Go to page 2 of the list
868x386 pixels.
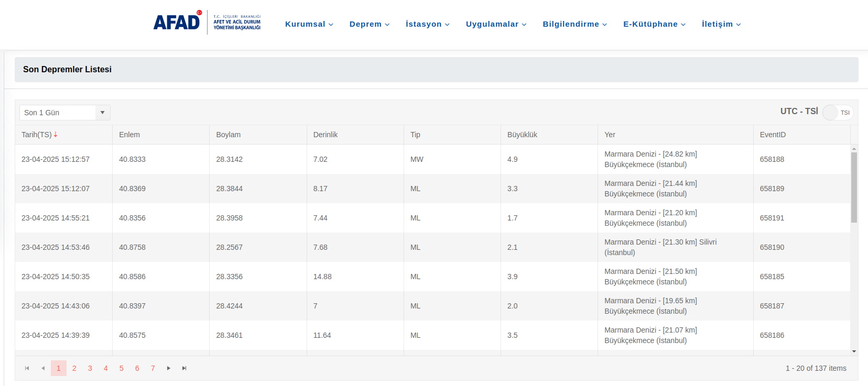(74, 368)
